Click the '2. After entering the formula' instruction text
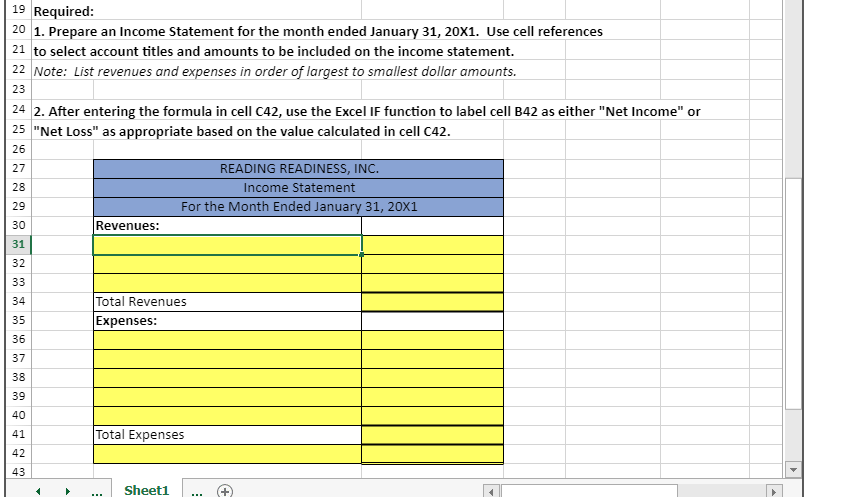This screenshot has width=848, height=497. point(367,111)
